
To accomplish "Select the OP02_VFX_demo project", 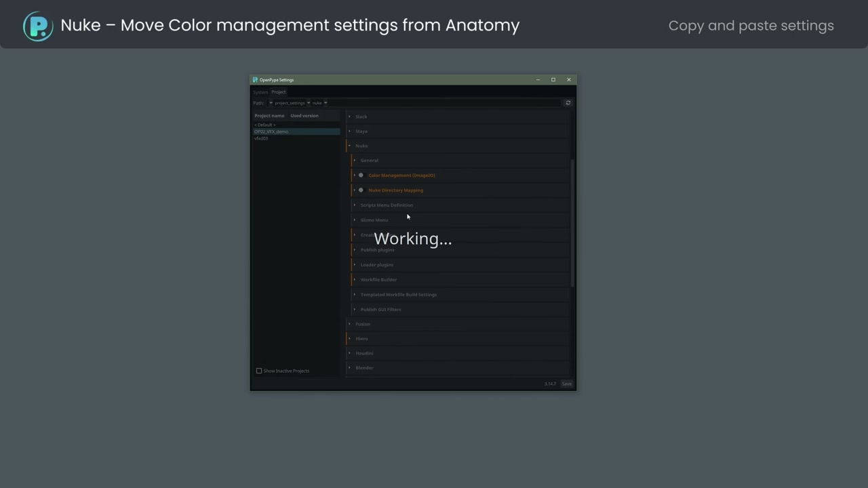I will [x=296, y=131].
